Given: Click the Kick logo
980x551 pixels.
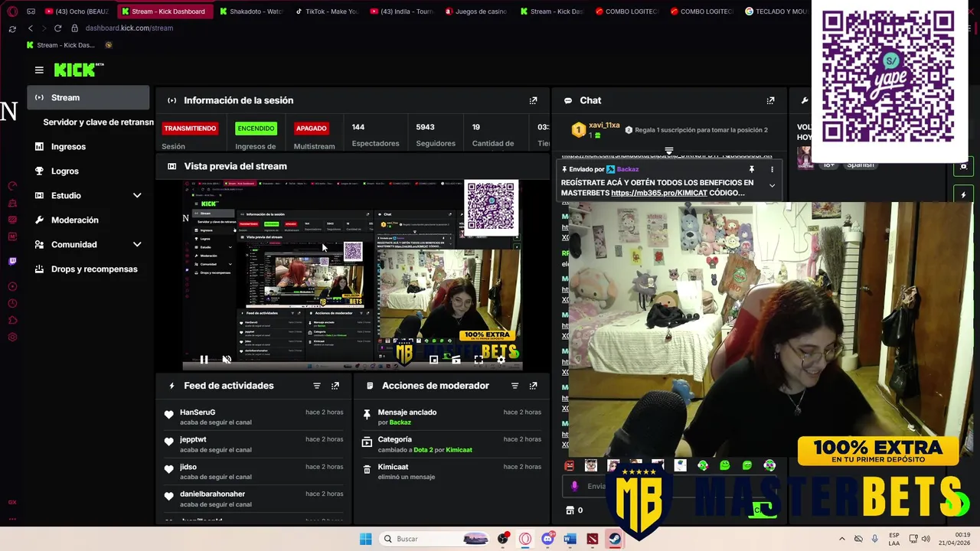Looking at the screenshot, I should pyautogui.click(x=78, y=70).
